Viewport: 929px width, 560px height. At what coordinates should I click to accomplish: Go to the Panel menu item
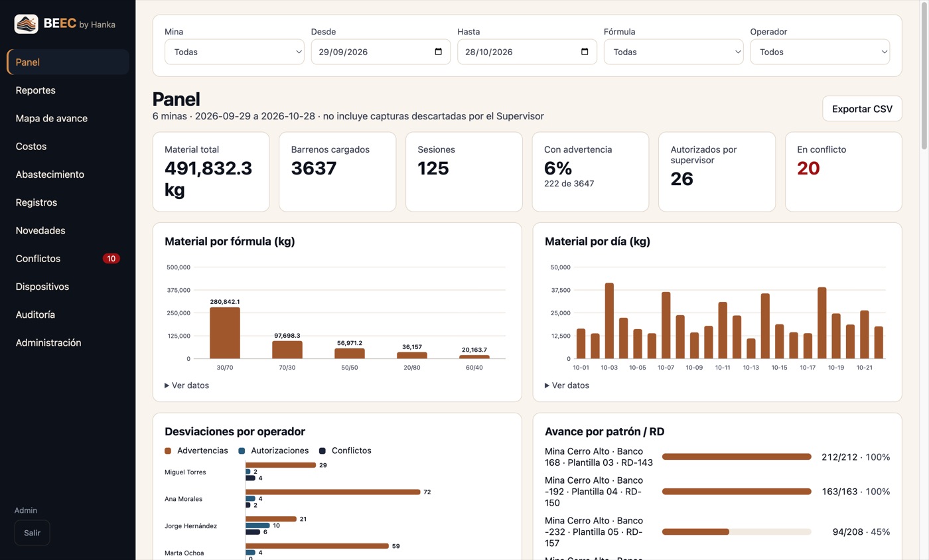point(68,62)
